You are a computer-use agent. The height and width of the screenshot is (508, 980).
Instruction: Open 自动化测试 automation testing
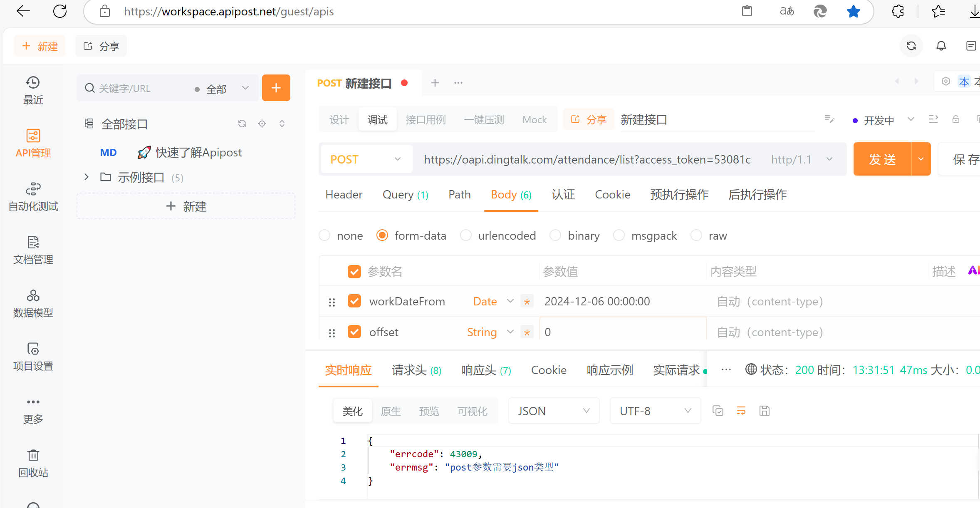click(x=33, y=196)
